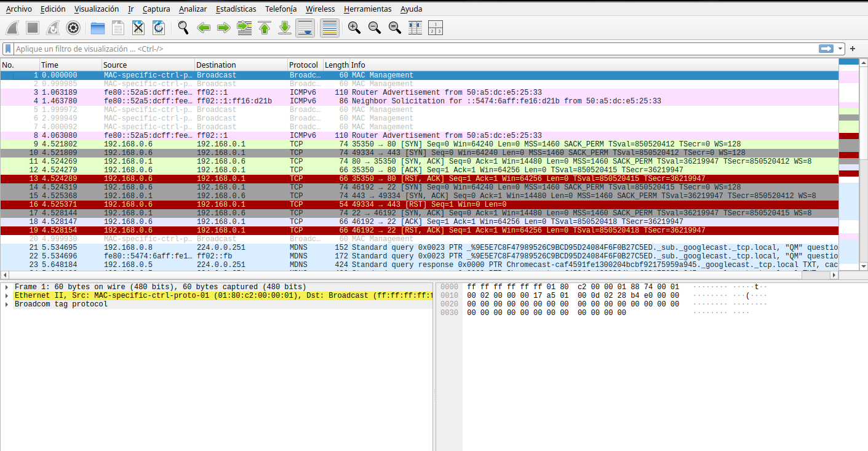Open capture options gear icon

[73, 28]
